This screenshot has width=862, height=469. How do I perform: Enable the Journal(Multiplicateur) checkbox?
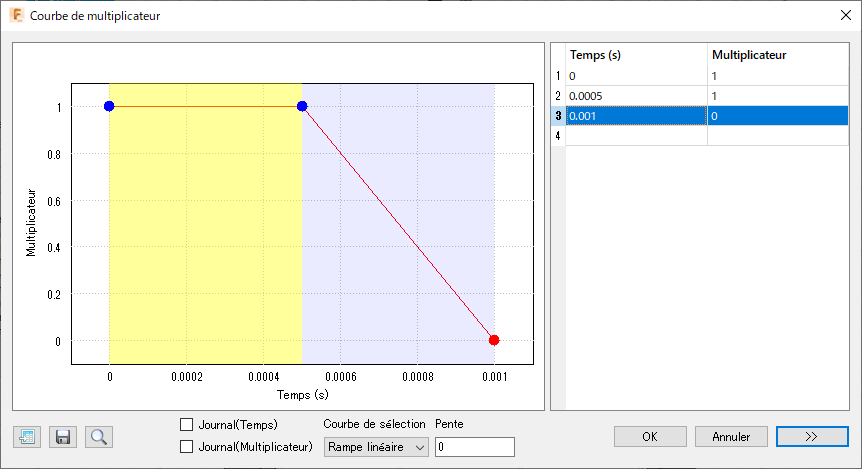[186, 446]
